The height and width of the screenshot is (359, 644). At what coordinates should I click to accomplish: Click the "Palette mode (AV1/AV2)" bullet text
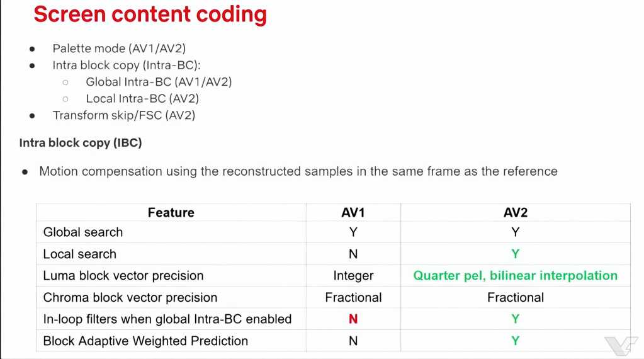tap(119, 48)
